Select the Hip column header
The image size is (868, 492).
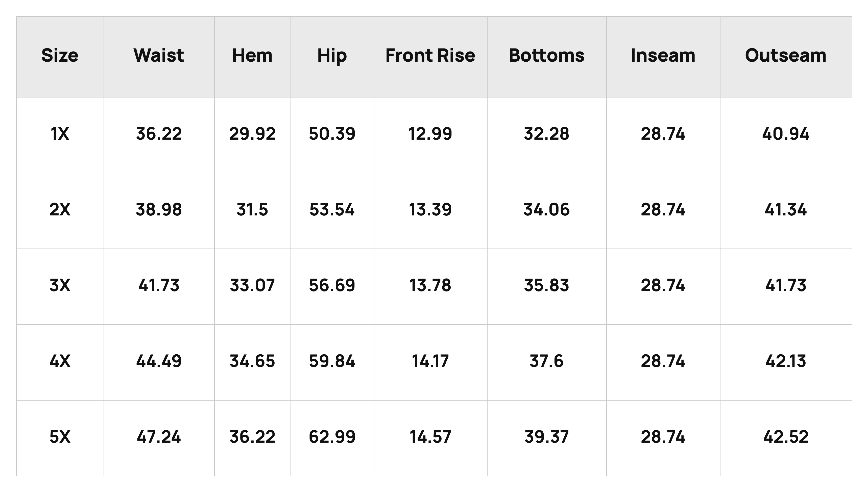click(332, 56)
